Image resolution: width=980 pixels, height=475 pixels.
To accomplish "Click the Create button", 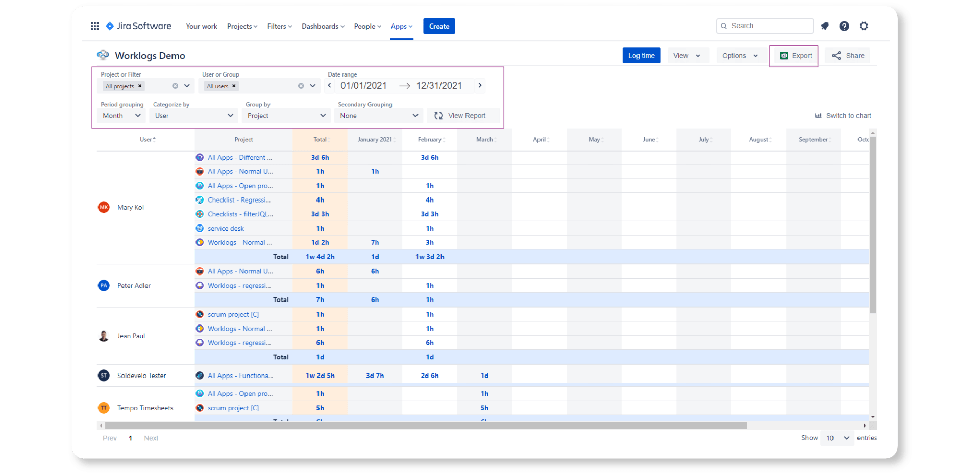I will [x=439, y=26].
